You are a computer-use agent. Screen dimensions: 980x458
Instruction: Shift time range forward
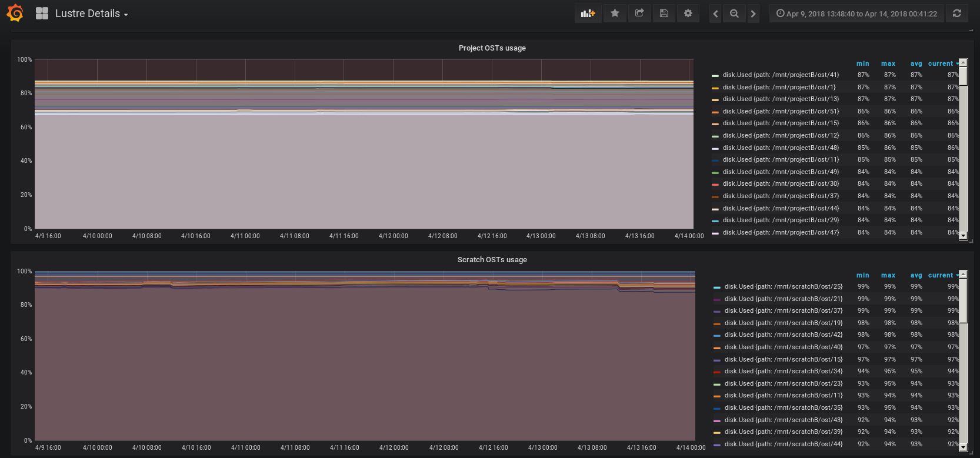753,14
